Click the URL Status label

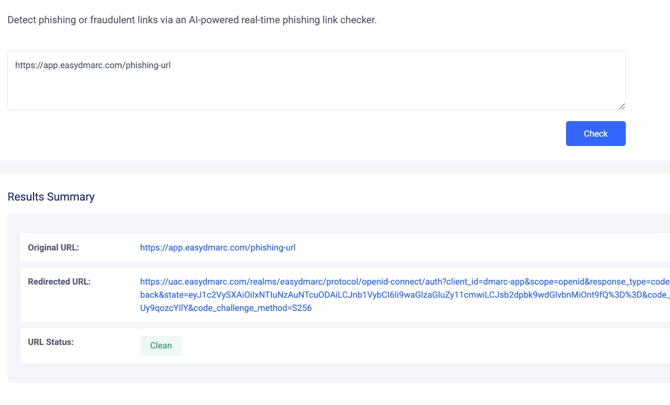click(50, 342)
